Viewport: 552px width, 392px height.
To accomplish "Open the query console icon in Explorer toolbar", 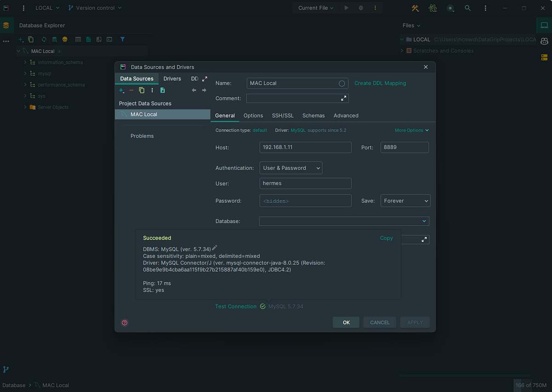I will pyautogui.click(x=109, y=40).
